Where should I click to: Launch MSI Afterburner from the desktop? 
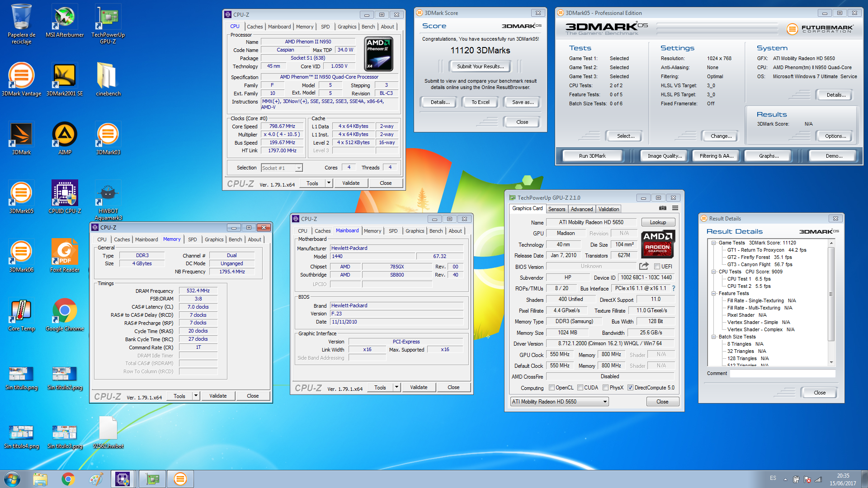coord(65,21)
